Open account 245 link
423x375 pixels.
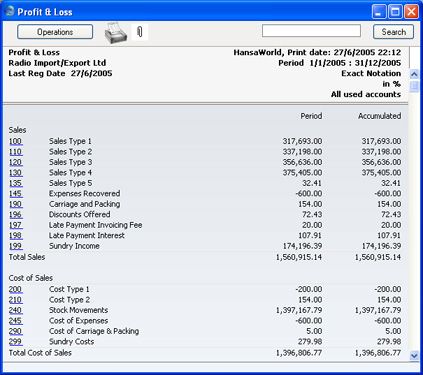click(15, 321)
